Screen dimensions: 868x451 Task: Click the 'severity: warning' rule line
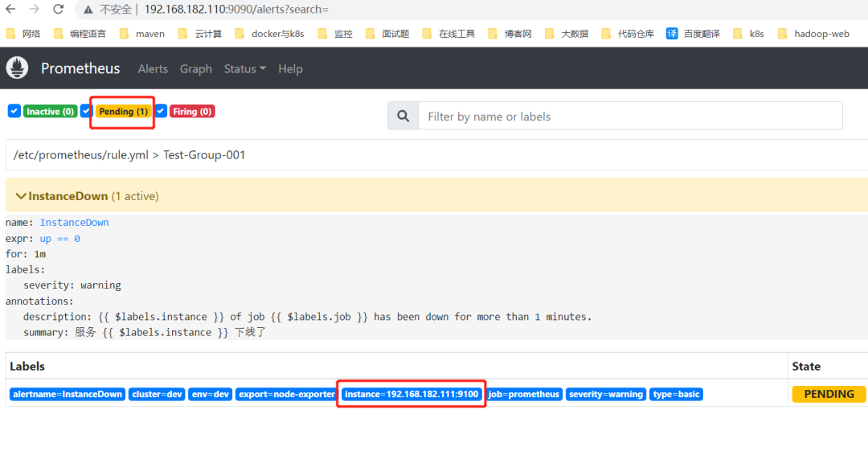coord(72,285)
